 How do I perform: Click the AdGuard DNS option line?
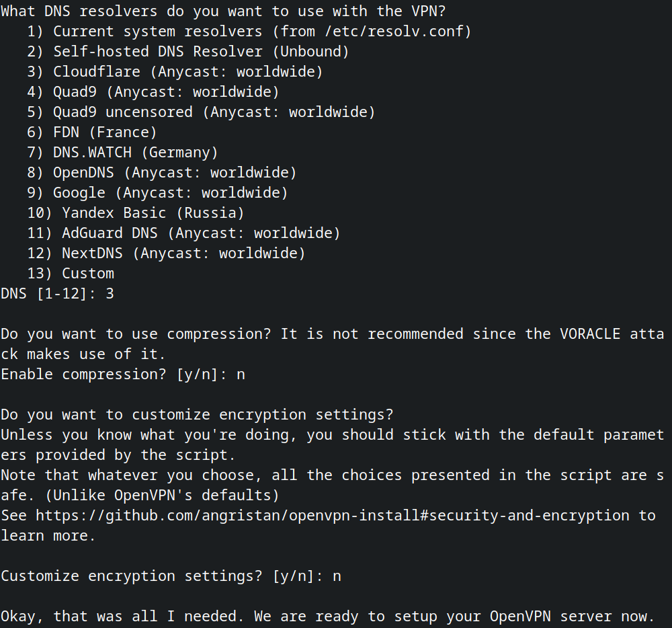coord(201,233)
